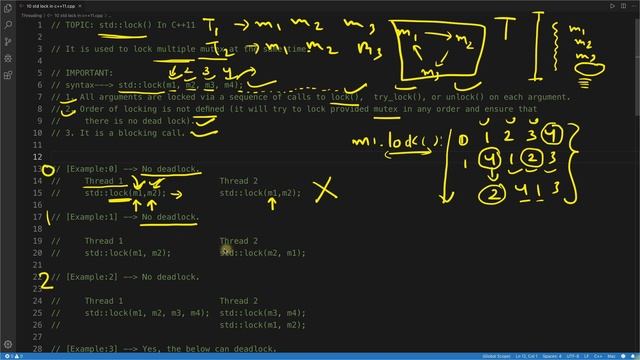
Task: Click the '[Example:0]' comment text
Action: [x=91, y=169]
